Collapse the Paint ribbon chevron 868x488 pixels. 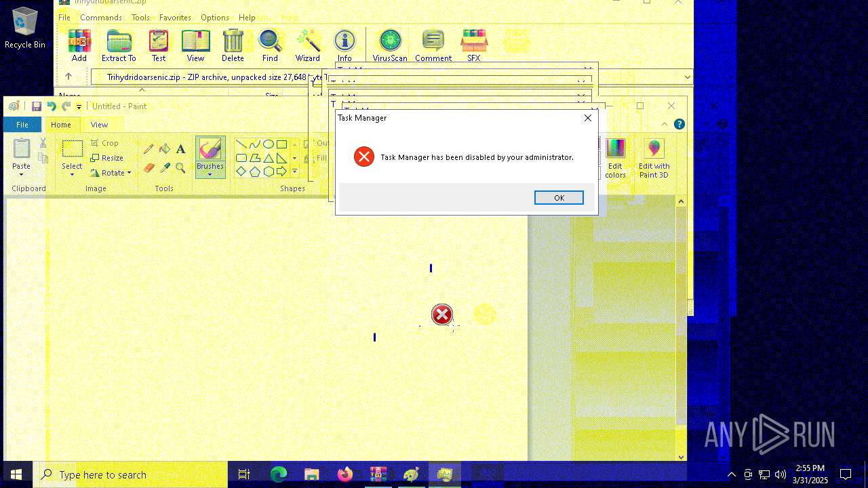[x=665, y=124]
